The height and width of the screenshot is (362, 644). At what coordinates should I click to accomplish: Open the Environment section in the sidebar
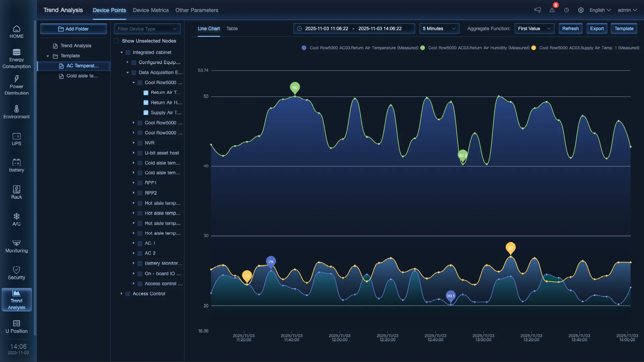[x=16, y=112]
